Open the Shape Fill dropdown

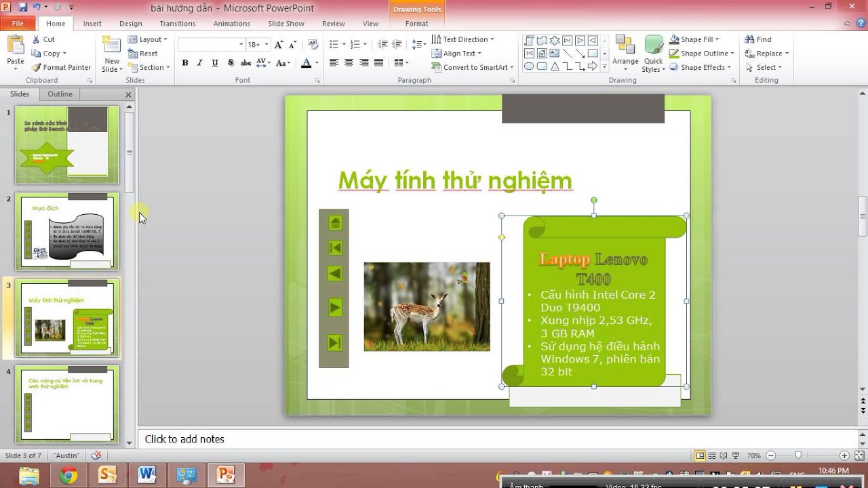tap(694, 39)
